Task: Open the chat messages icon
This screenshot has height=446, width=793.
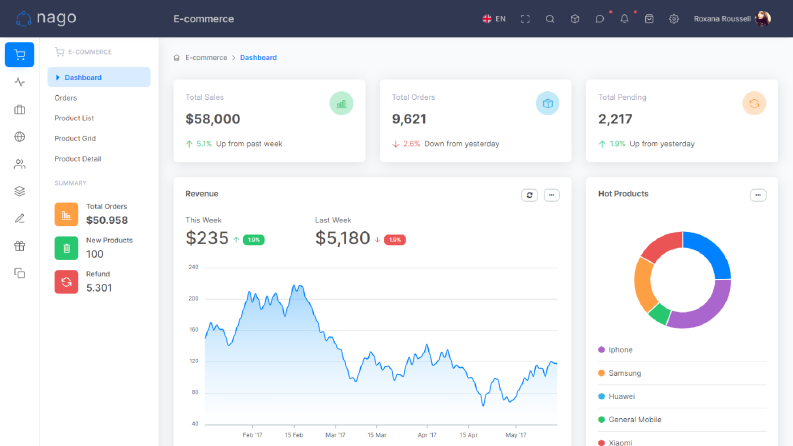Action: [x=599, y=19]
